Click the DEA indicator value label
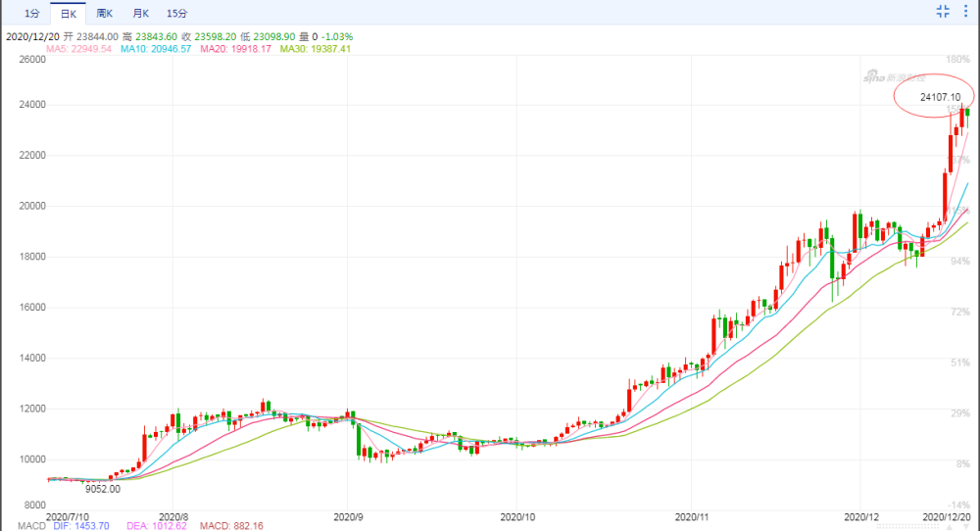 point(156,526)
